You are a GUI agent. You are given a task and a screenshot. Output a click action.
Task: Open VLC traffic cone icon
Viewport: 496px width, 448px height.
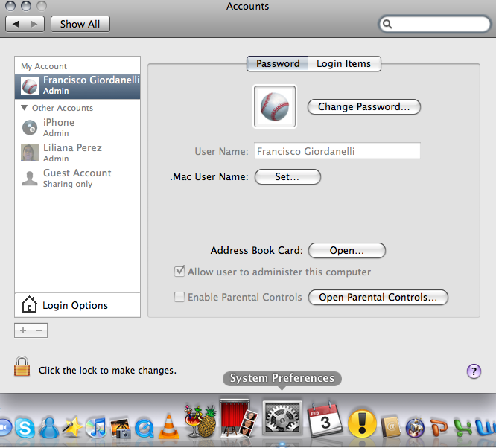[x=168, y=426]
